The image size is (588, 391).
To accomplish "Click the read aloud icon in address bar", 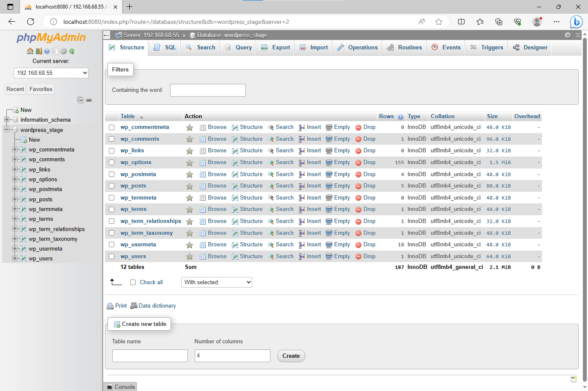I will click(422, 22).
